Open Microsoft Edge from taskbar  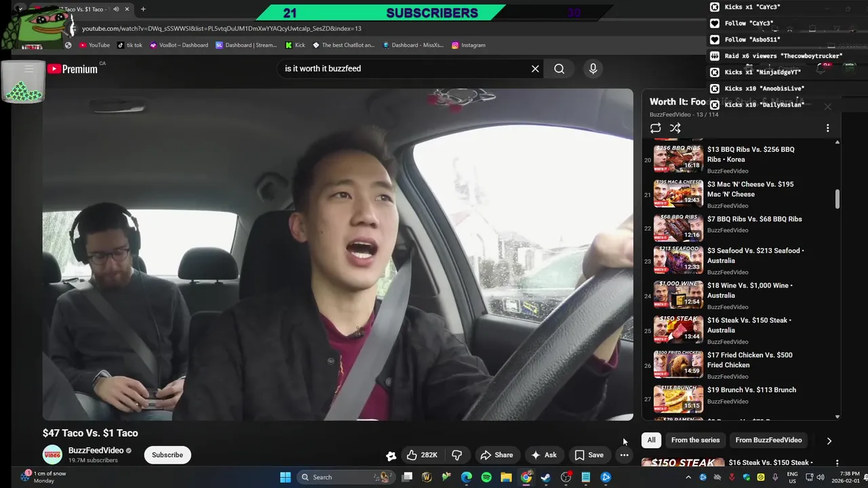click(467, 477)
